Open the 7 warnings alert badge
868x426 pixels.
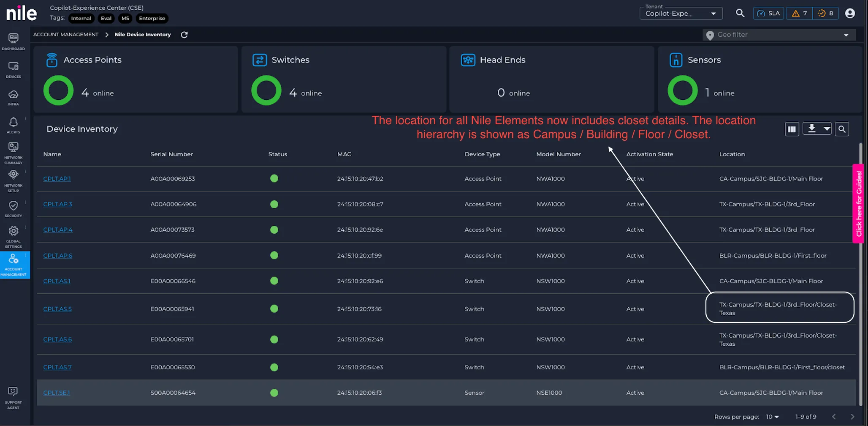pos(799,13)
